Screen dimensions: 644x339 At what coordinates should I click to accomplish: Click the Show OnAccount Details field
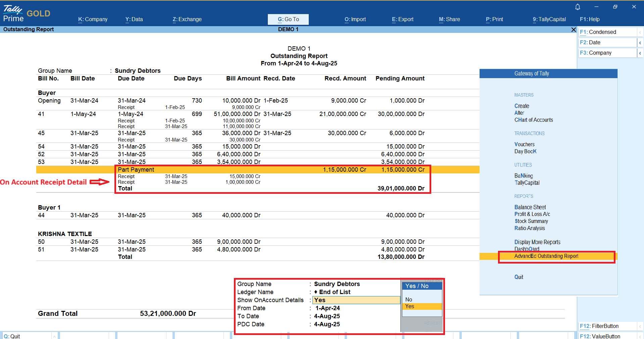point(356,300)
